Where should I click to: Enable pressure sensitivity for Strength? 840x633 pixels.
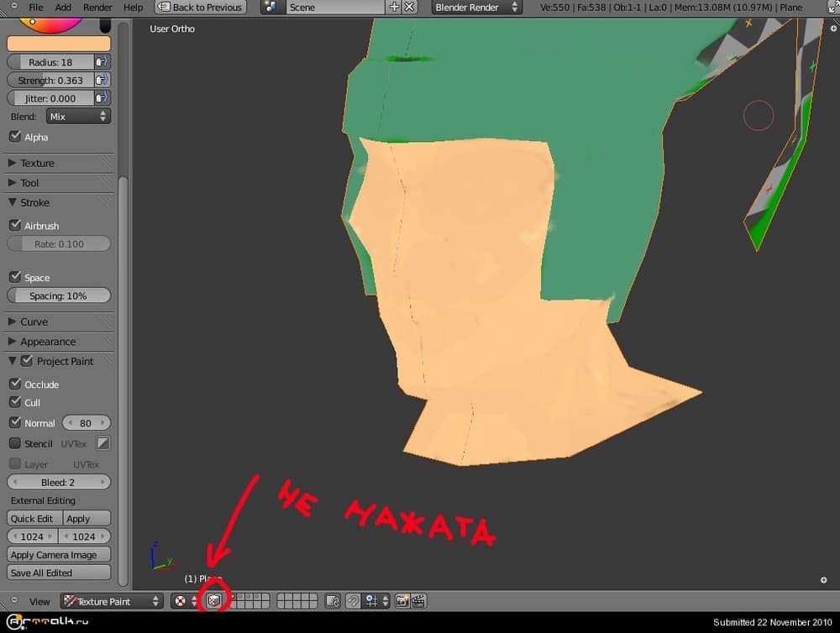pos(102,80)
